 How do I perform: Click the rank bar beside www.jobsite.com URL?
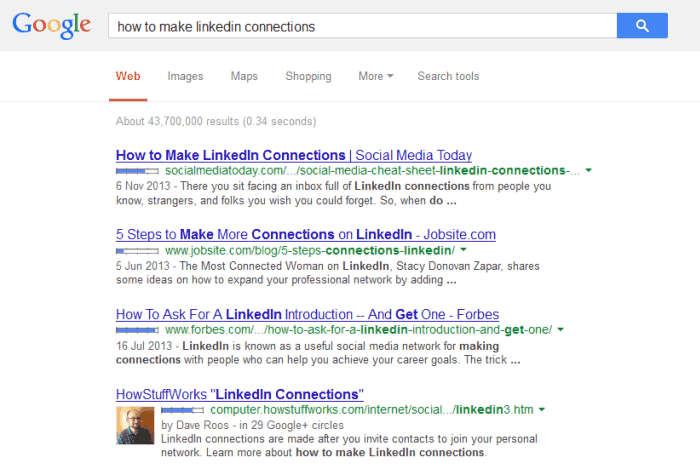[x=137, y=251]
